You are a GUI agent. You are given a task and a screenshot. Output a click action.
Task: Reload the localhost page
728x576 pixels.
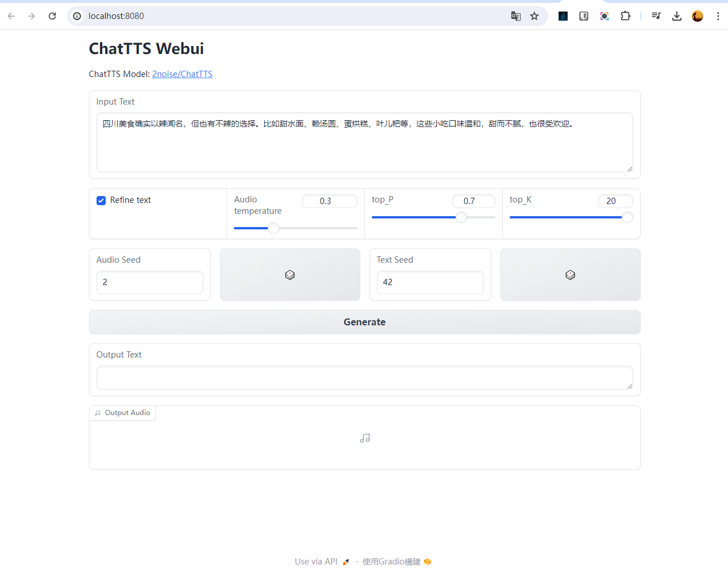(x=52, y=16)
